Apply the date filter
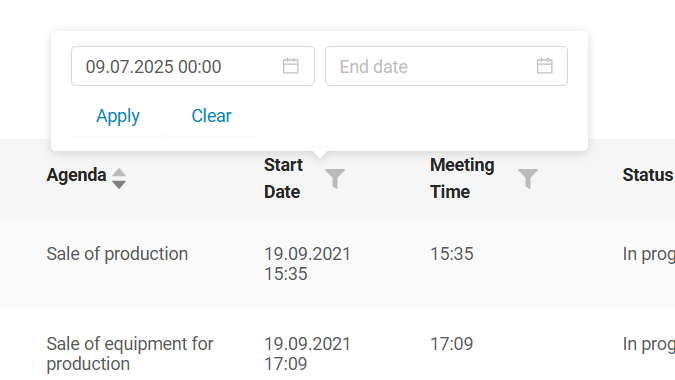The image size is (675, 380). (118, 116)
